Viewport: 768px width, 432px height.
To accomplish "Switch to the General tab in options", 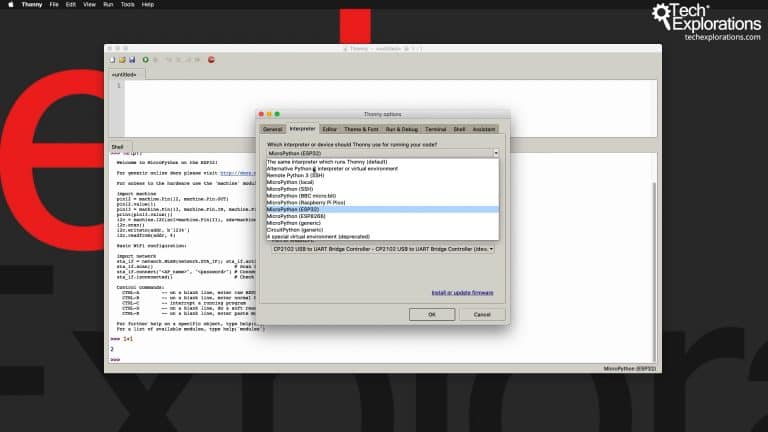I will [x=272, y=129].
